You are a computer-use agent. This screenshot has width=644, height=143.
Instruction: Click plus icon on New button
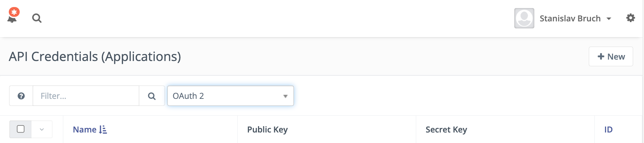click(601, 56)
